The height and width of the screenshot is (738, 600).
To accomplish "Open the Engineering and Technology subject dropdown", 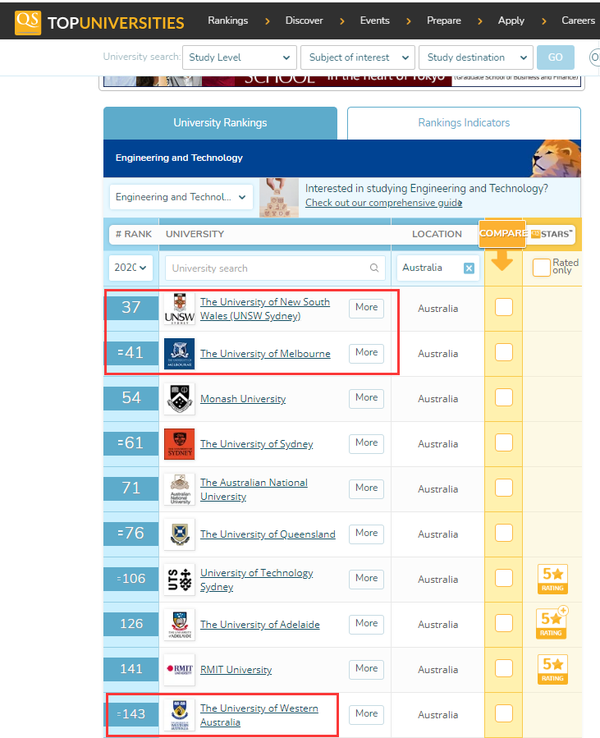I will (x=181, y=197).
